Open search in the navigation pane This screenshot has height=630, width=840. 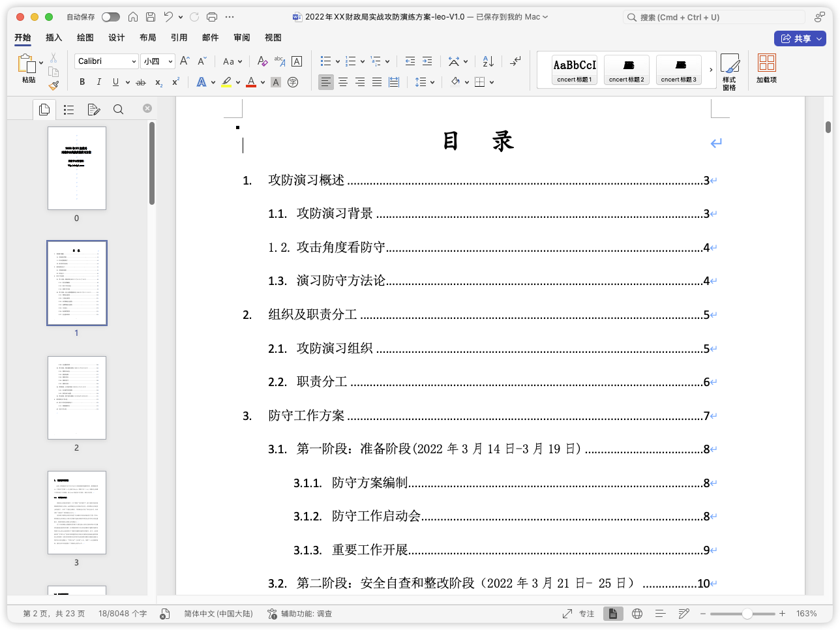pyautogui.click(x=118, y=109)
